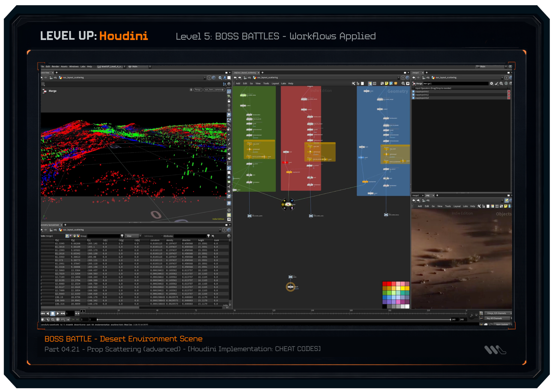
Task: Open the our_hero_camera camera dropdown
Action: click(x=214, y=90)
